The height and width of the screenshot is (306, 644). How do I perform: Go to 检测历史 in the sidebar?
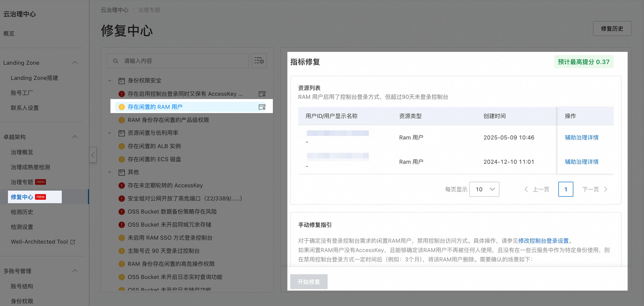22,212
